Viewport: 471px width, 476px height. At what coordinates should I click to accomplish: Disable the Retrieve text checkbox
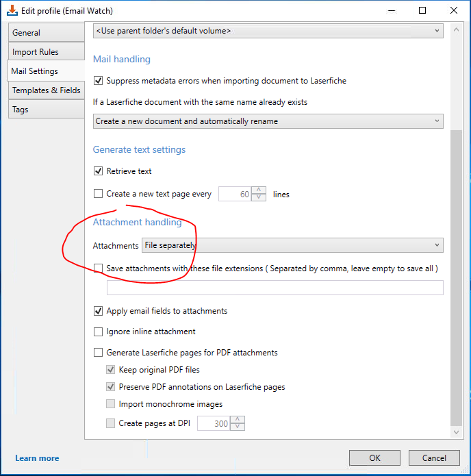(98, 171)
